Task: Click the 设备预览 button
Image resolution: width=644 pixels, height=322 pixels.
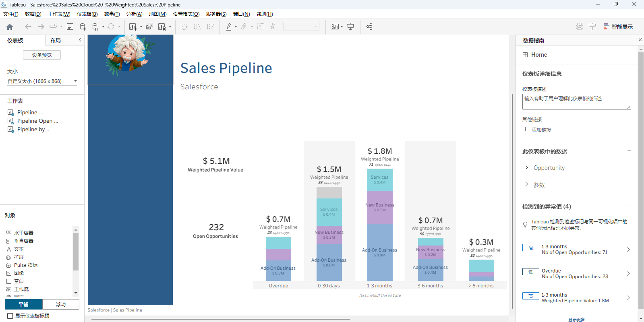Action: point(42,55)
